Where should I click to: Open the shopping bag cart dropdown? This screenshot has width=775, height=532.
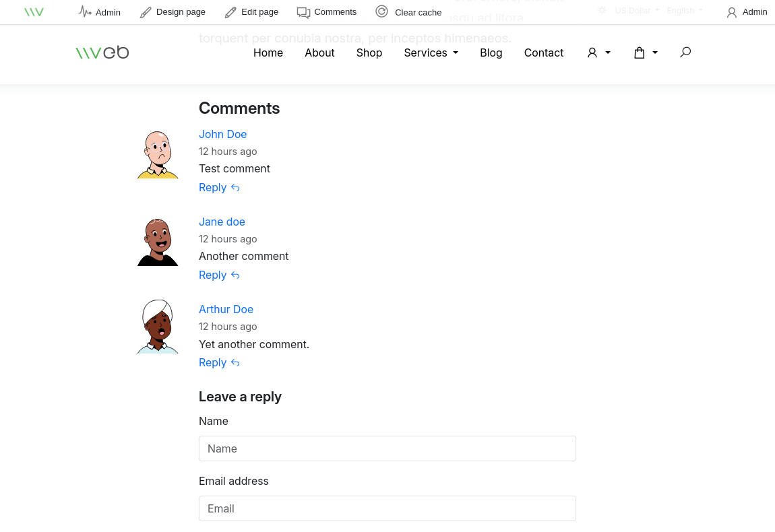click(646, 53)
